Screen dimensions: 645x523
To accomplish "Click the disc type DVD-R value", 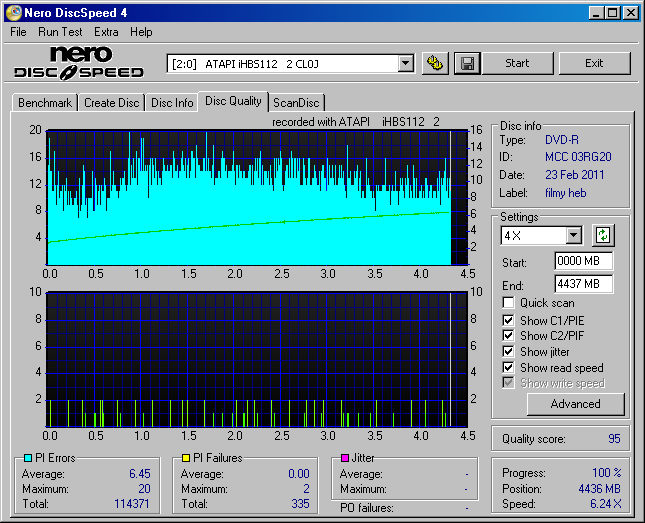I will coord(562,140).
